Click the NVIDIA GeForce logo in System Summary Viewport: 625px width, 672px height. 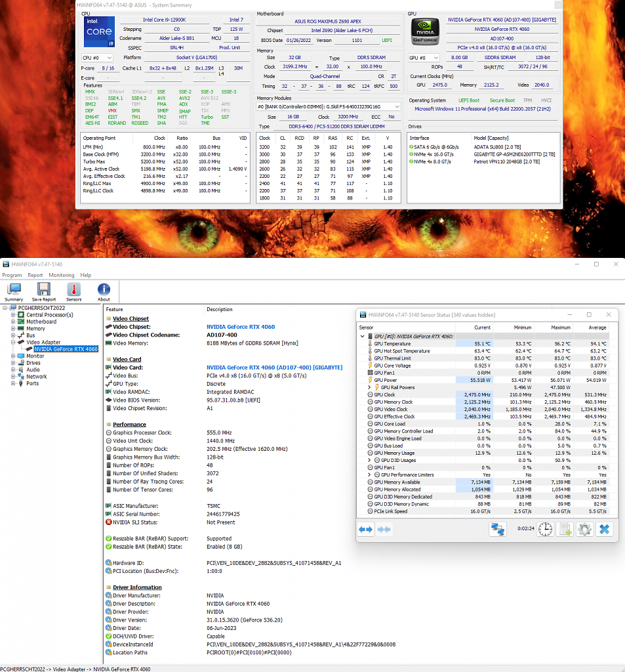(425, 31)
